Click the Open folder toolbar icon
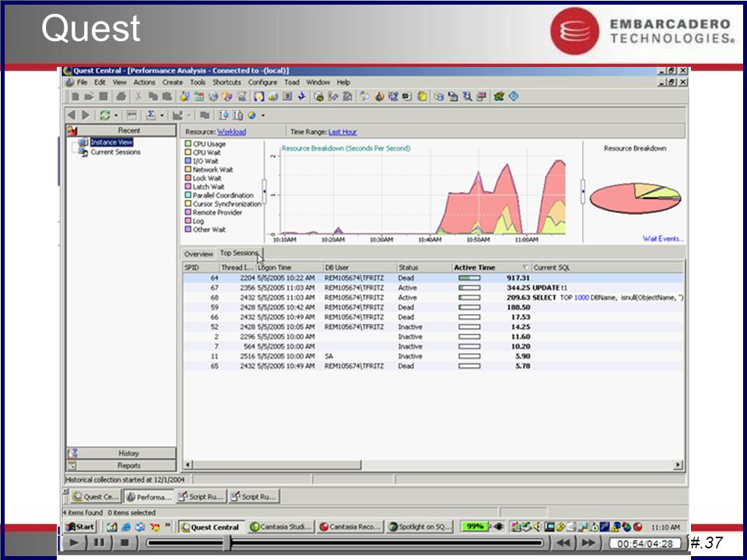This screenshot has height=560, width=747. point(89,96)
